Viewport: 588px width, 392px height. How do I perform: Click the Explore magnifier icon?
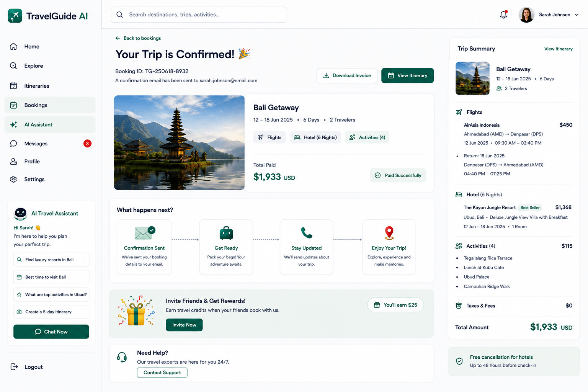[x=13, y=66]
